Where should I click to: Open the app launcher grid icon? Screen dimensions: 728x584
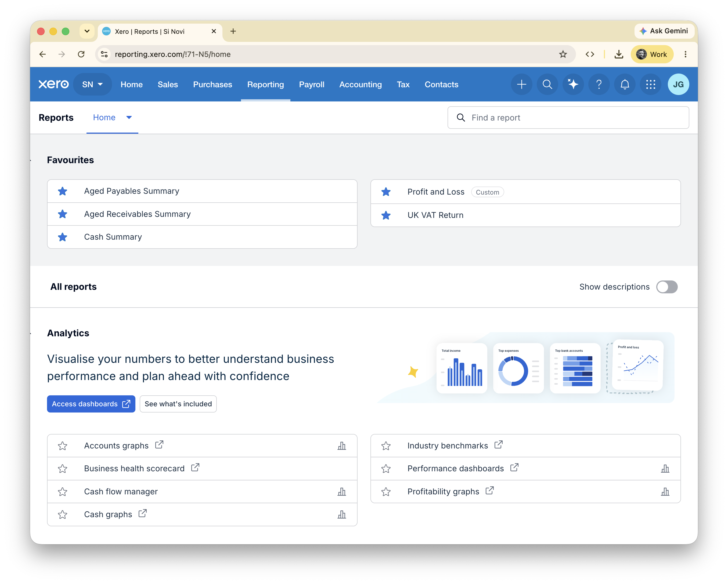[650, 84]
